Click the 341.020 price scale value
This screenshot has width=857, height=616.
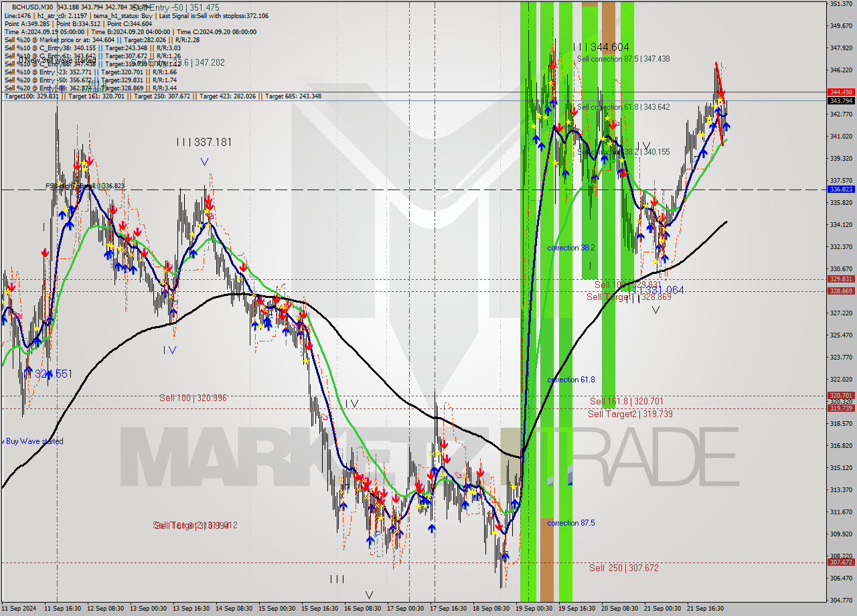click(x=841, y=136)
